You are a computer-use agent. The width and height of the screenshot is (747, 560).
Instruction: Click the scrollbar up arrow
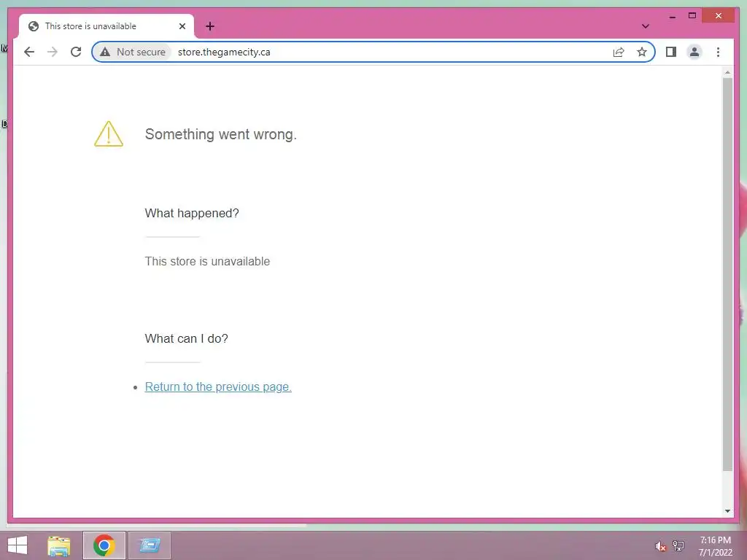727,72
